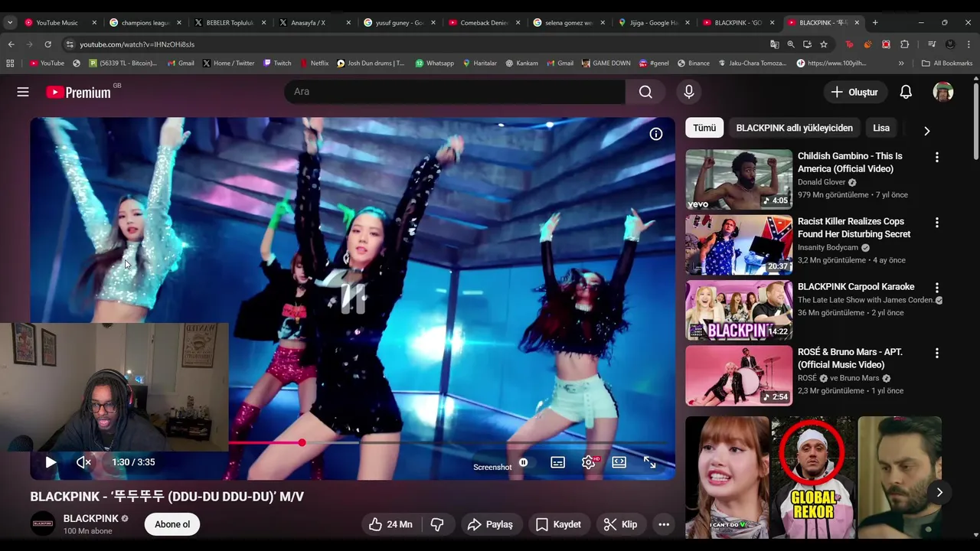Open BLACKPINK channel name link
This screenshot has width=980, height=551.
(90, 518)
